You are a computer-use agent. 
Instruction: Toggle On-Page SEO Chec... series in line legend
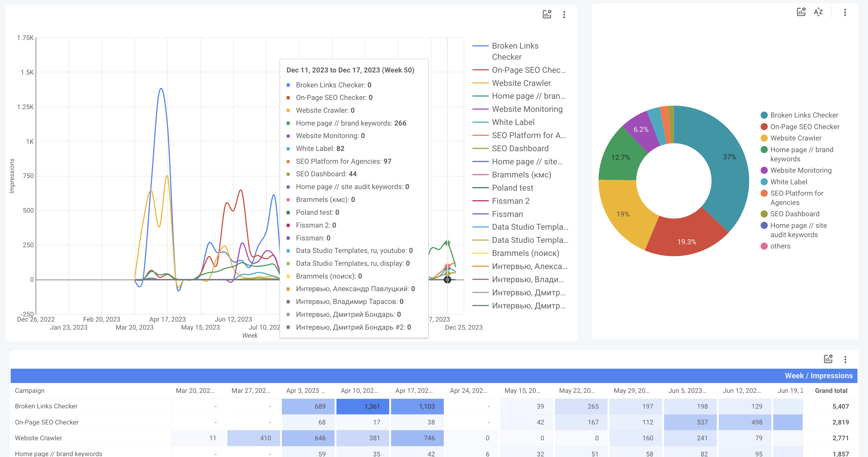click(x=519, y=70)
